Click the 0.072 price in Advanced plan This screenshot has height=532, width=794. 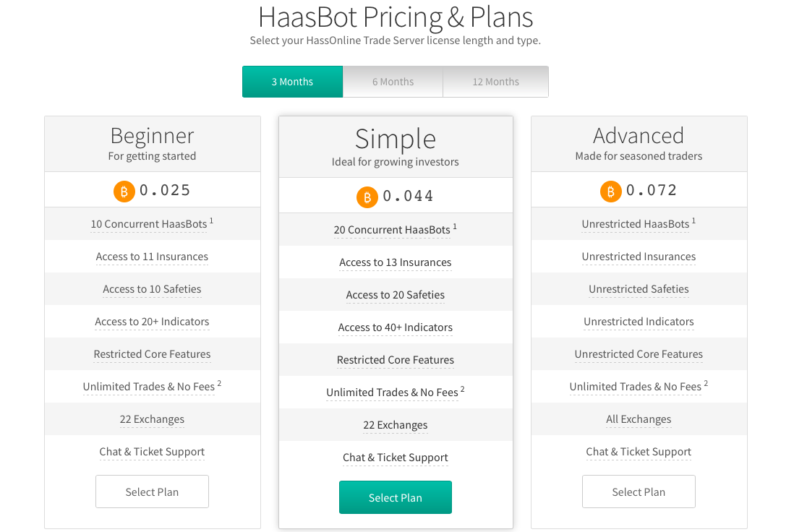point(652,191)
